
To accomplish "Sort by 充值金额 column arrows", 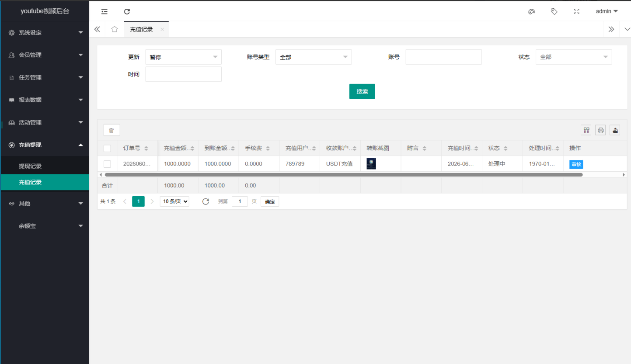I will (192, 149).
